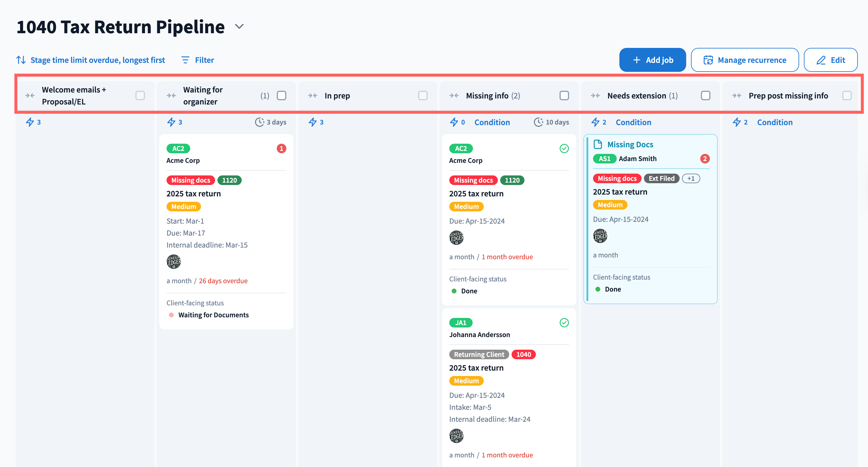Collapse the Welcome emails + Proposal/EL column
This screenshot has height=467, width=868.
(x=30, y=95)
